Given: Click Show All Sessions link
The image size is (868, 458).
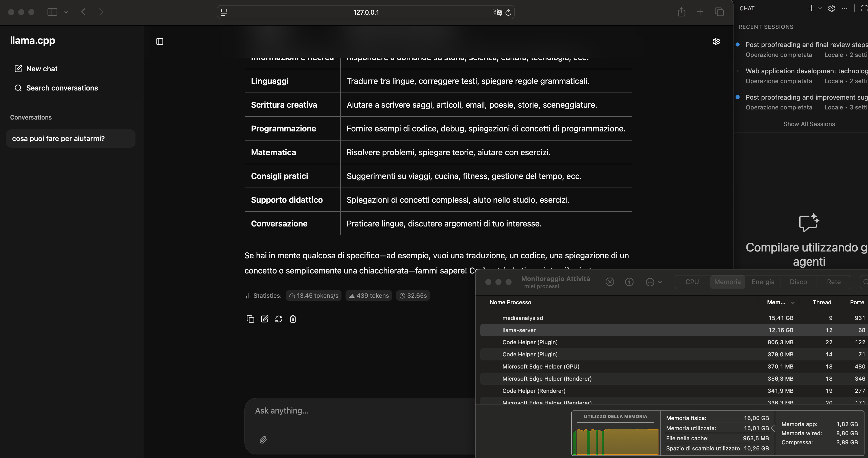Looking at the screenshot, I should click(809, 124).
